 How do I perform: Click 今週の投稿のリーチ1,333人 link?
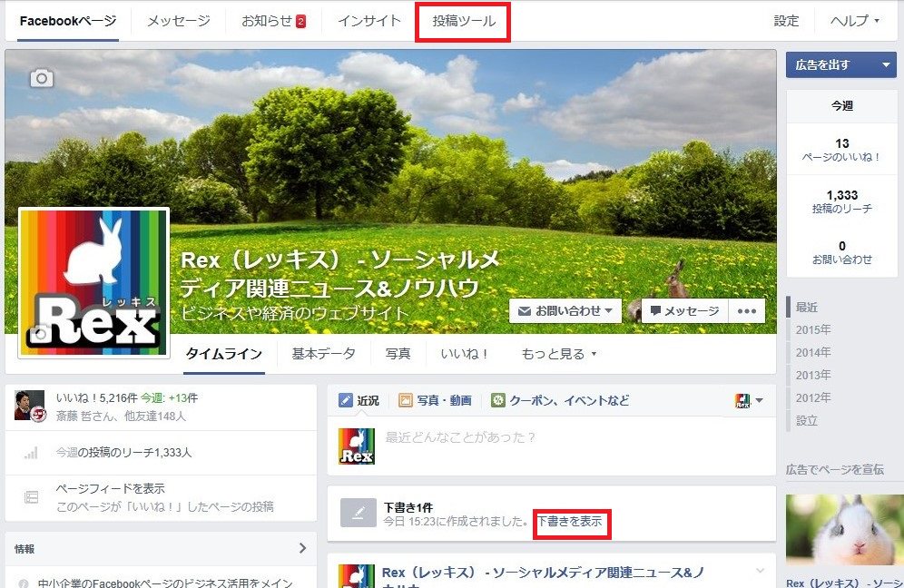pyautogui.click(x=123, y=453)
